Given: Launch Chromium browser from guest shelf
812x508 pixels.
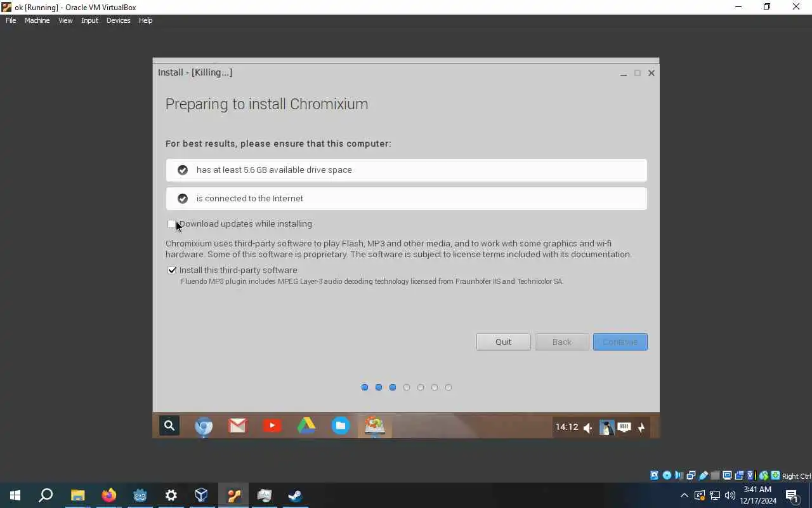Looking at the screenshot, I should click(x=204, y=426).
